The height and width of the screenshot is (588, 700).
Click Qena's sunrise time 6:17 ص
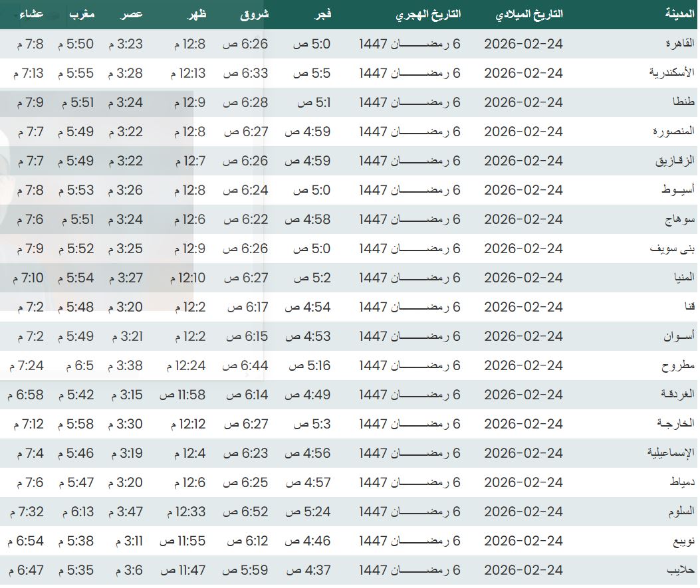(x=248, y=307)
